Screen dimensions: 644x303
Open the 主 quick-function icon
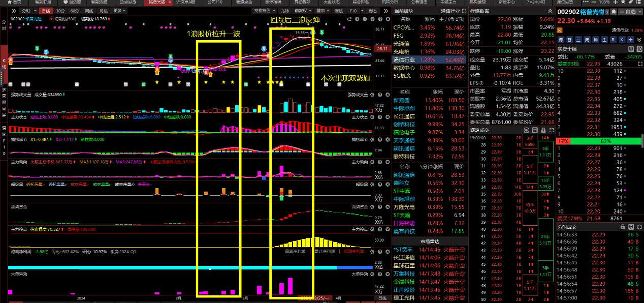[605, 40]
